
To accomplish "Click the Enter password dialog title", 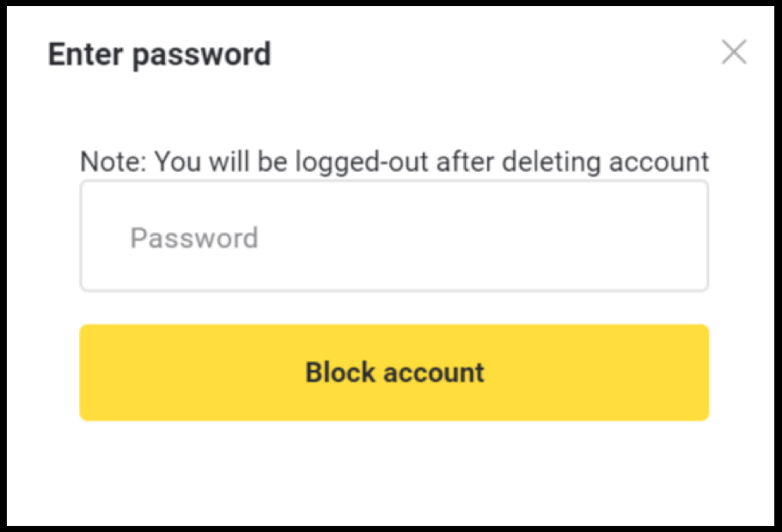I will click(x=160, y=54).
